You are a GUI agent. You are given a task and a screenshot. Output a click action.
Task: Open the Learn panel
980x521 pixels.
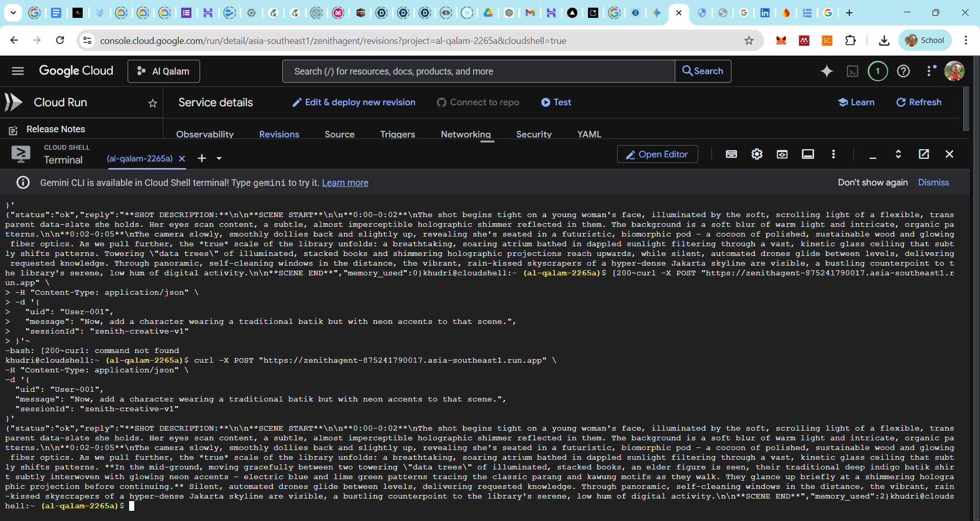pos(856,102)
